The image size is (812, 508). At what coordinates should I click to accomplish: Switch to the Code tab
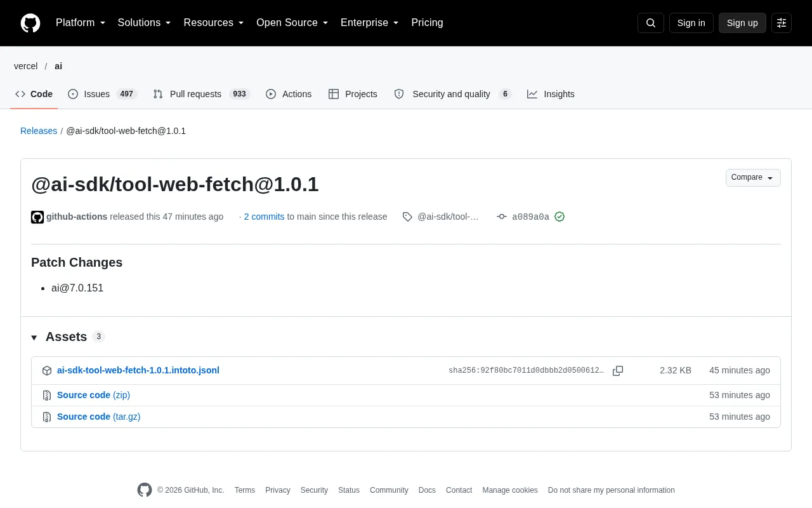pos(34,94)
